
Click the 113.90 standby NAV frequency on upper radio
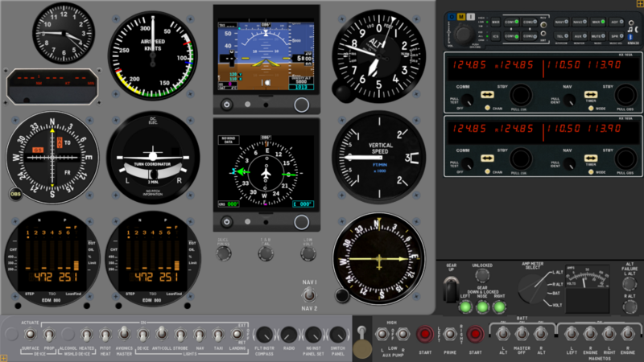(604, 65)
